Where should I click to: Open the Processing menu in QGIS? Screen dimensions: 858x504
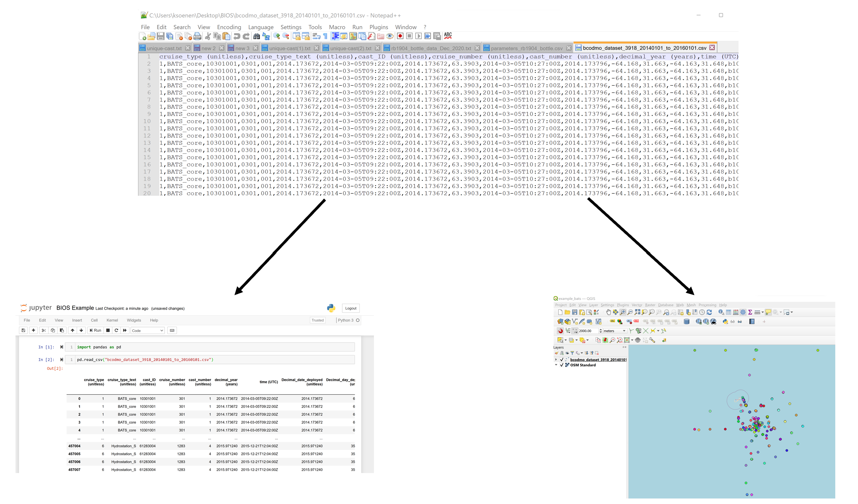[707, 305]
